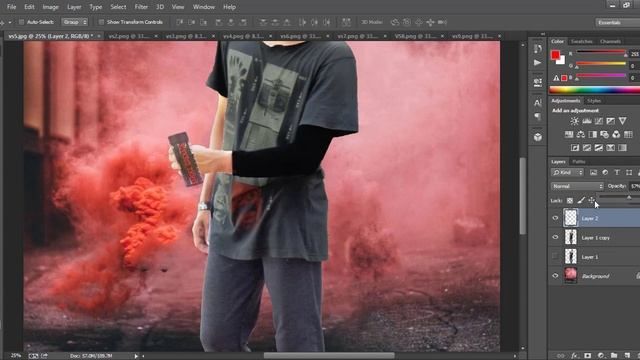The height and width of the screenshot is (360, 640).
Task: Click the layer Opacity value field
Action: [x=635, y=186]
